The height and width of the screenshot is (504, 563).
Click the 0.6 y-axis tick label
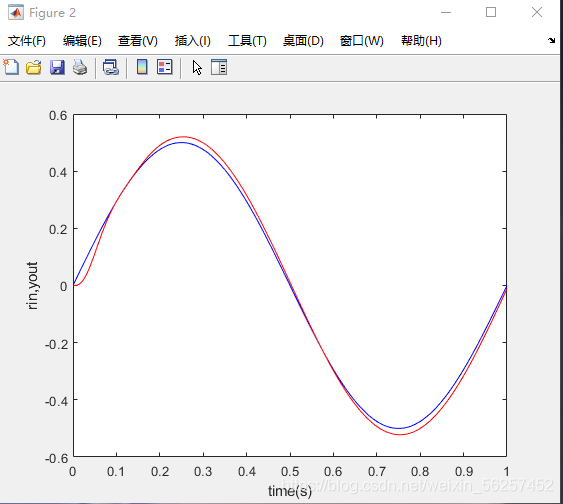[58, 116]
